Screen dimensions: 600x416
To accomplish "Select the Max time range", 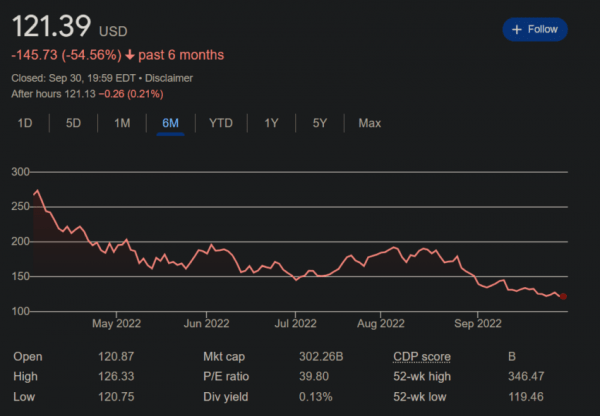I will 369,123.
